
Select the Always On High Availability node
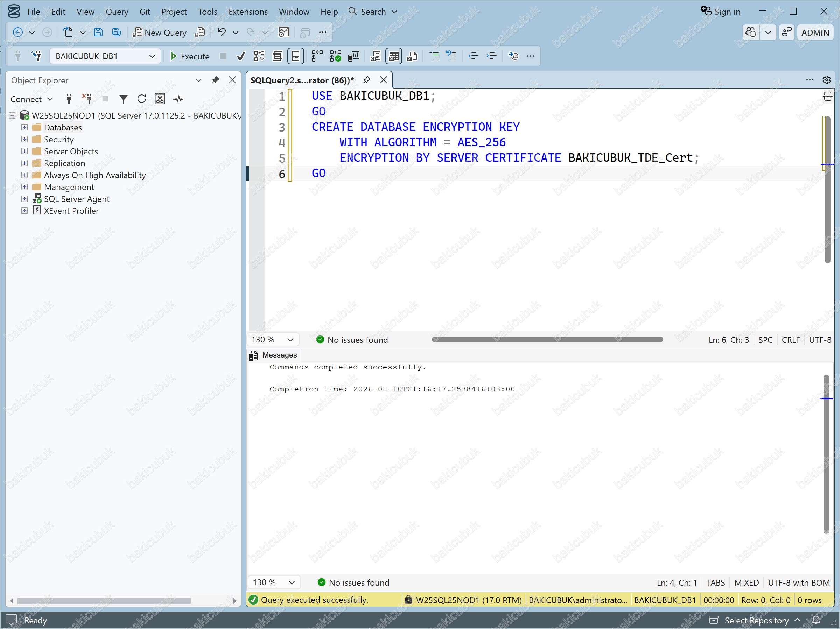pyautogui.click(x=94, y=175)
